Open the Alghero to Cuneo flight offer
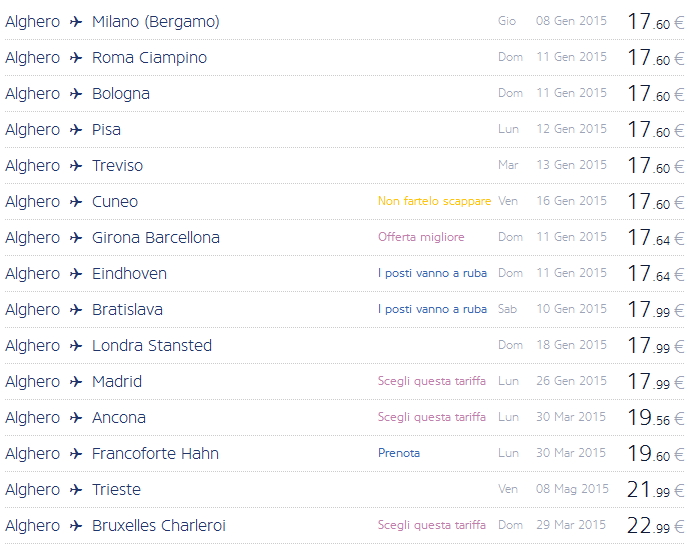Screen dimensions: 688x550 pos(114,202)
